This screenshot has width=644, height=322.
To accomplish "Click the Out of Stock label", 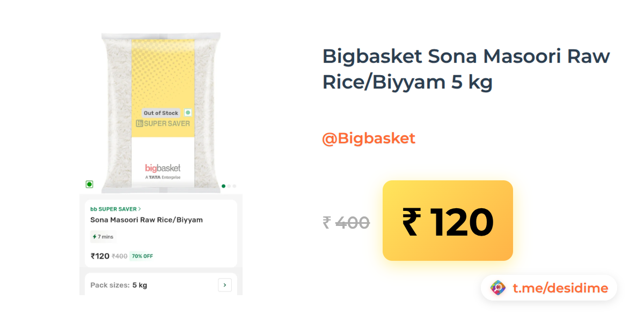I will [161, 113].
